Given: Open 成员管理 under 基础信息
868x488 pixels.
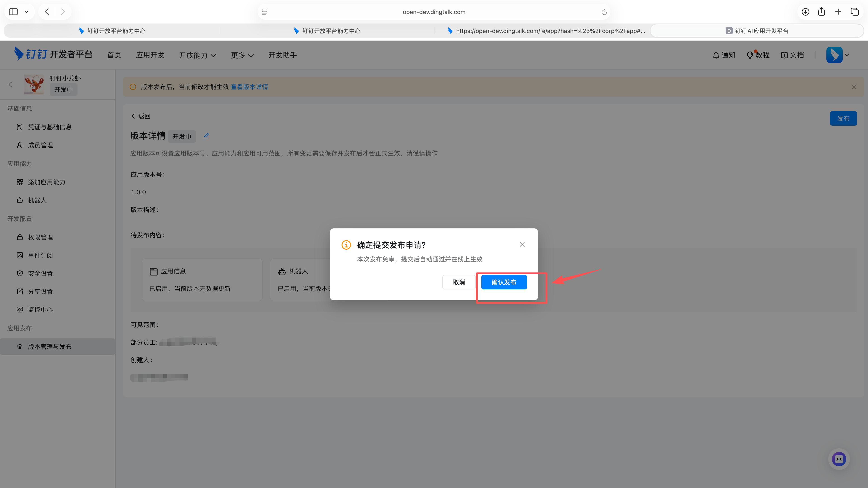Looking at the screenshot, I should tap(40, 145).
